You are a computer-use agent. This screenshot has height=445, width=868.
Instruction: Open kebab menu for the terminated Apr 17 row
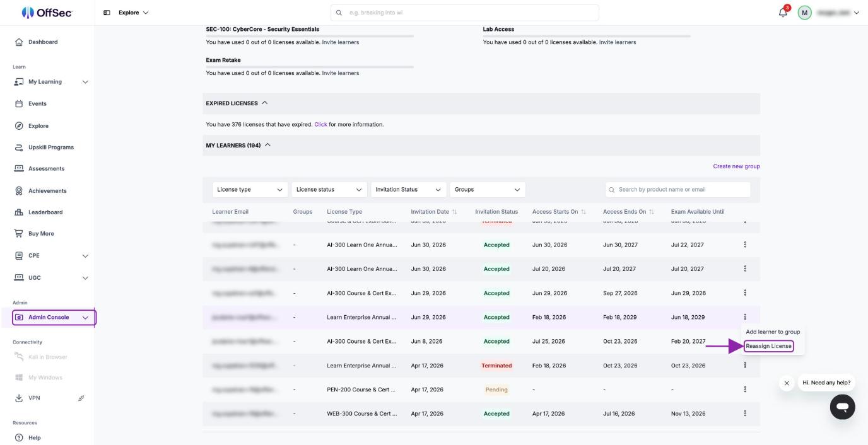745,365
